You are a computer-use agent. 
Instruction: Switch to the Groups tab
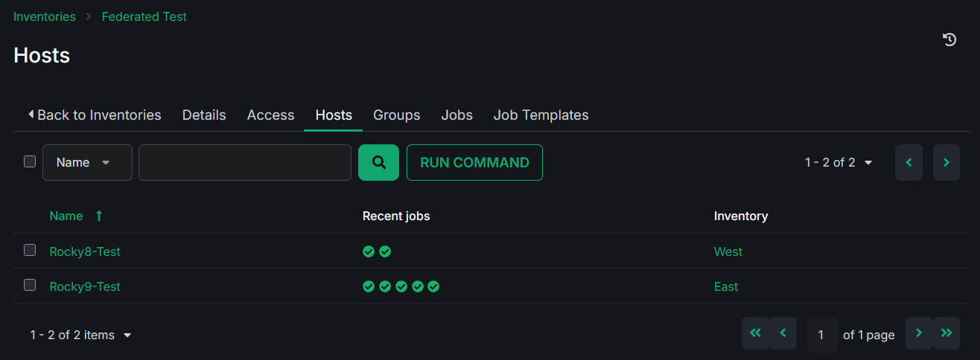pos(397,115)
